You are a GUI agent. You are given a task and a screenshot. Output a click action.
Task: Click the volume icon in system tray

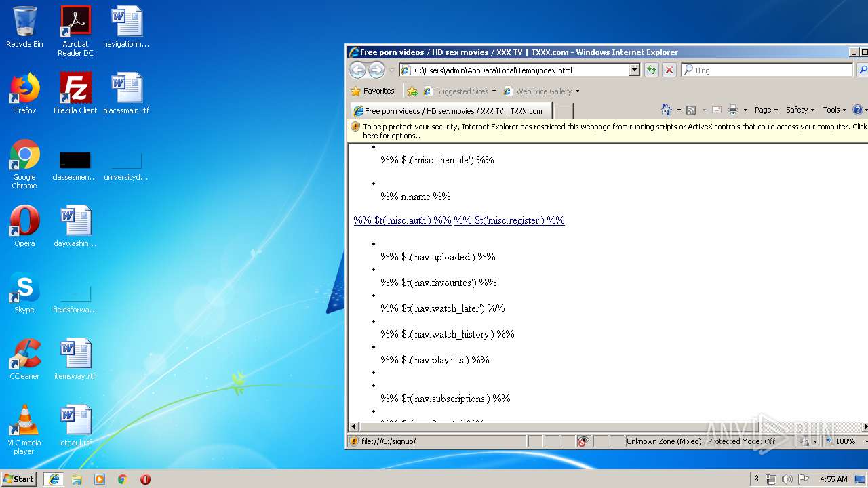pos(787,479)
